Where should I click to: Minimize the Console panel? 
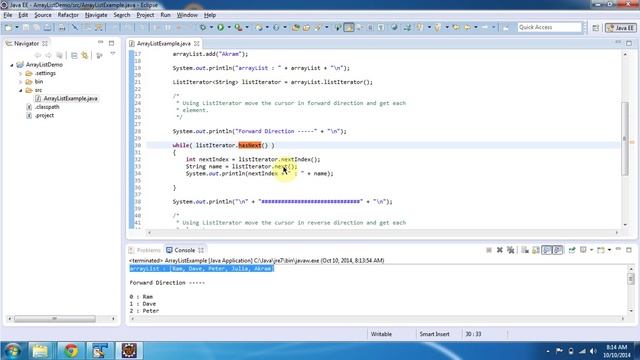point(618,249)
